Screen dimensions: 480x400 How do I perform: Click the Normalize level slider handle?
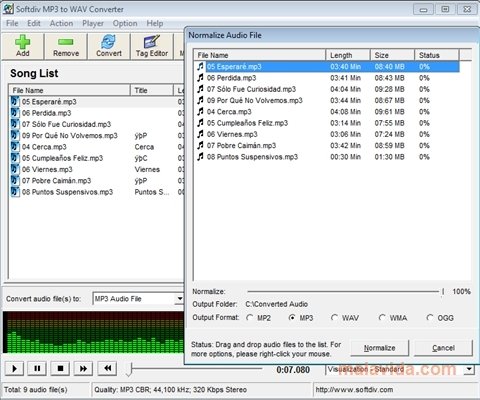click(443, 292)
